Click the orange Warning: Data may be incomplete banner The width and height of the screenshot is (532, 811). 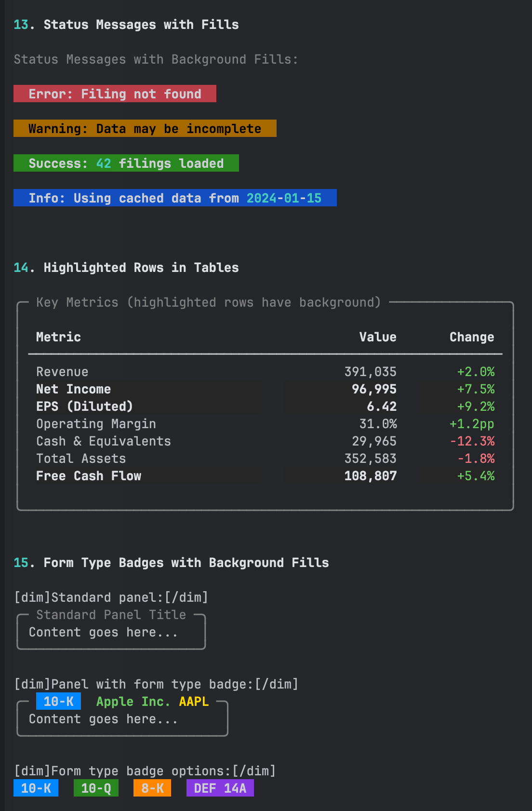coord(145,128)
